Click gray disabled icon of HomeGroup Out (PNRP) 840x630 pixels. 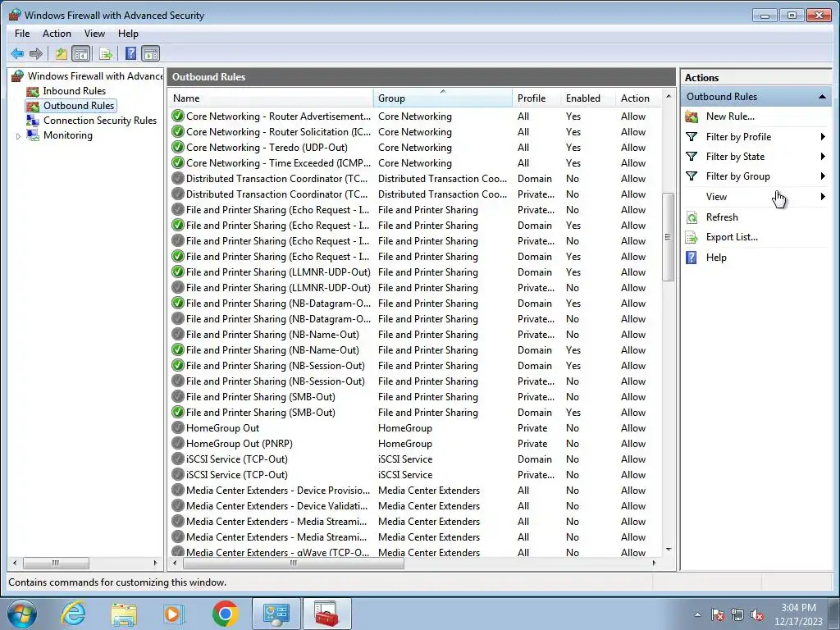[178, 444]
